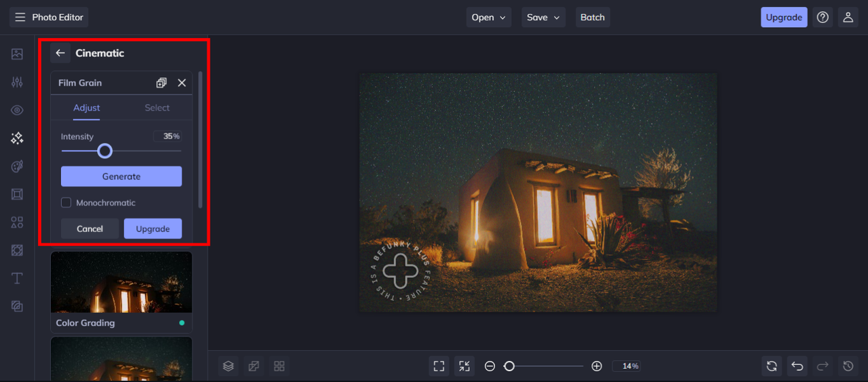This screenshot has width=868, height=382.
Task: Open the Textures icon in sidebar
Action: [17, 307]
